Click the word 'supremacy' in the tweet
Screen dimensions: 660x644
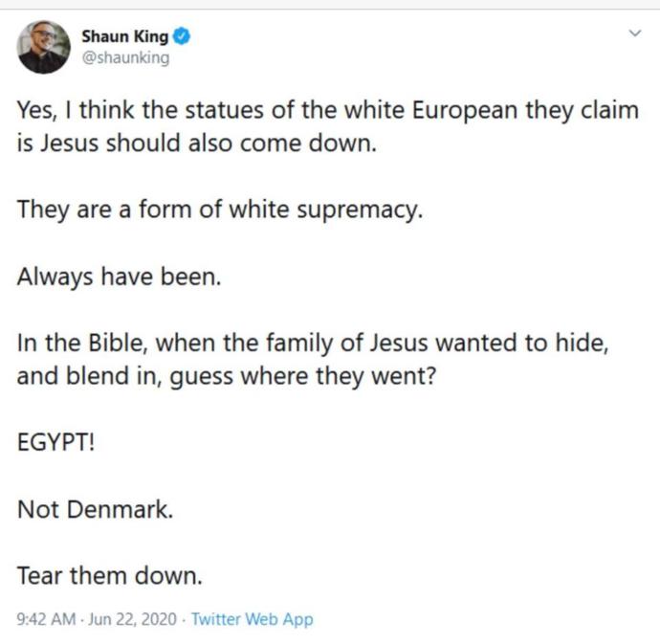[358, 211]
